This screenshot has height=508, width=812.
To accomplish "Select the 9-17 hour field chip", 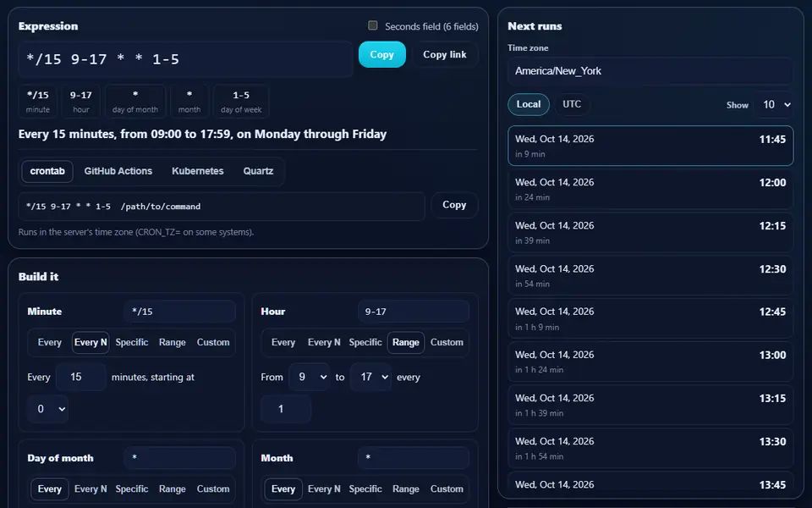I will (x=81, y=102).
